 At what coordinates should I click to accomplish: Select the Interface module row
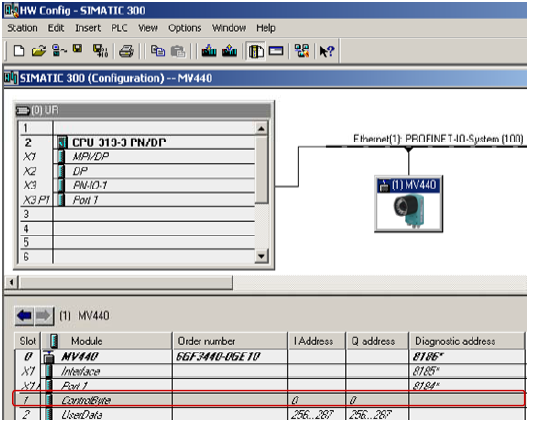270,371
